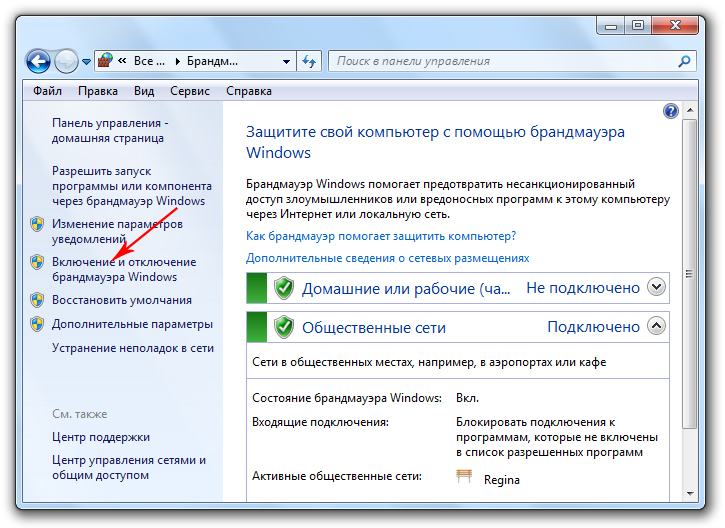Click the double chevron in the address bar
Image resolution: width=725 pixels, height=528 pixels.
click(122, 61)
